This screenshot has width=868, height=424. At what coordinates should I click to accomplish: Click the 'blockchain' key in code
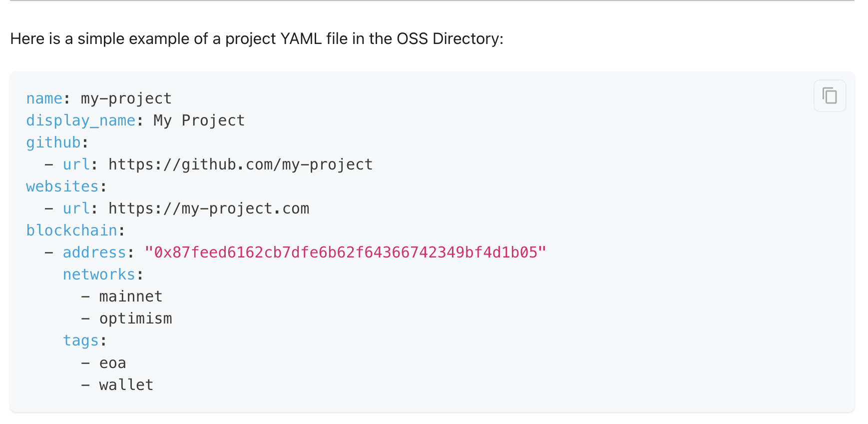71,230
